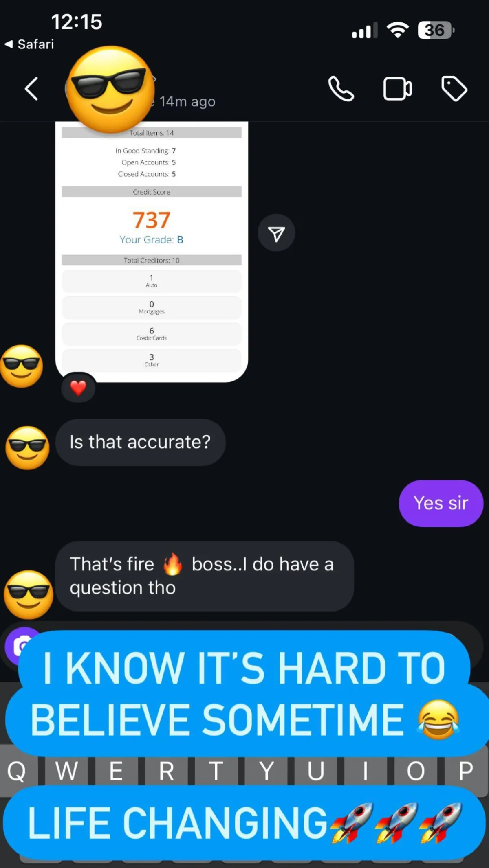Tap the heart reaction under the image
The width and height of the screenshot is (489, 868).
click(x=78, y=388)
